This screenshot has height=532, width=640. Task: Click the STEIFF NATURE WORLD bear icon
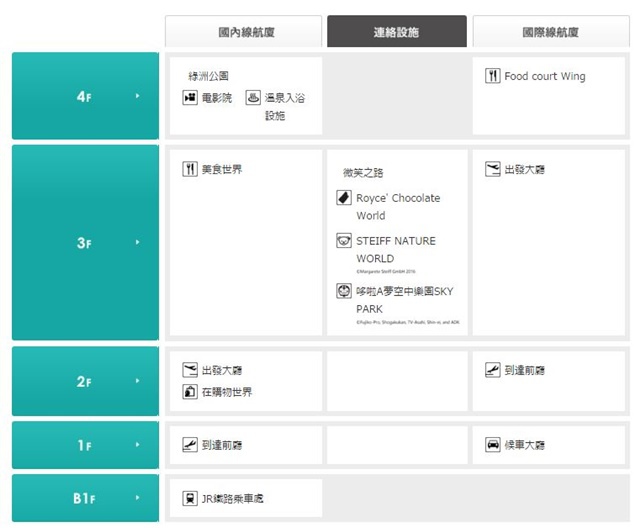(344, 240)
